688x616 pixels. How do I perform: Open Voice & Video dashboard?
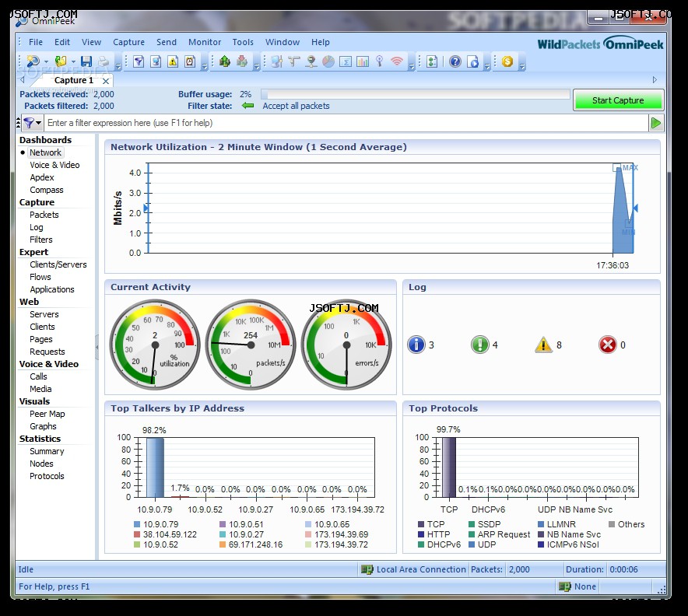(x=54, y=165)
